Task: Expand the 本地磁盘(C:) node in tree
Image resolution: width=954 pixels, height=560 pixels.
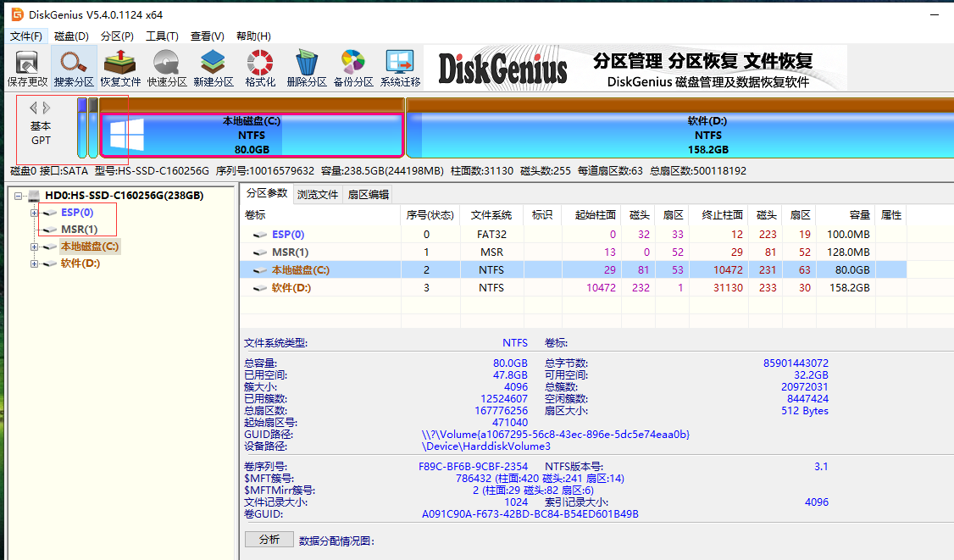Action: (35, 247)
